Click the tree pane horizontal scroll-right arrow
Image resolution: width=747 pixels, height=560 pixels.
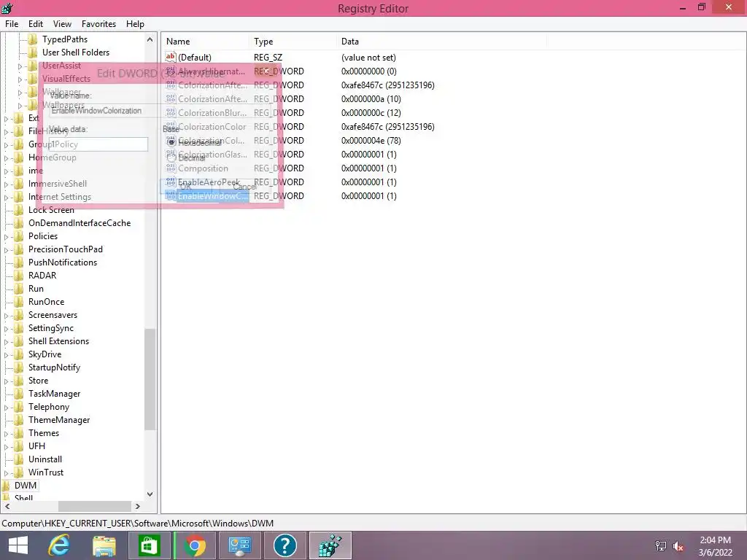tap(138, 506)
